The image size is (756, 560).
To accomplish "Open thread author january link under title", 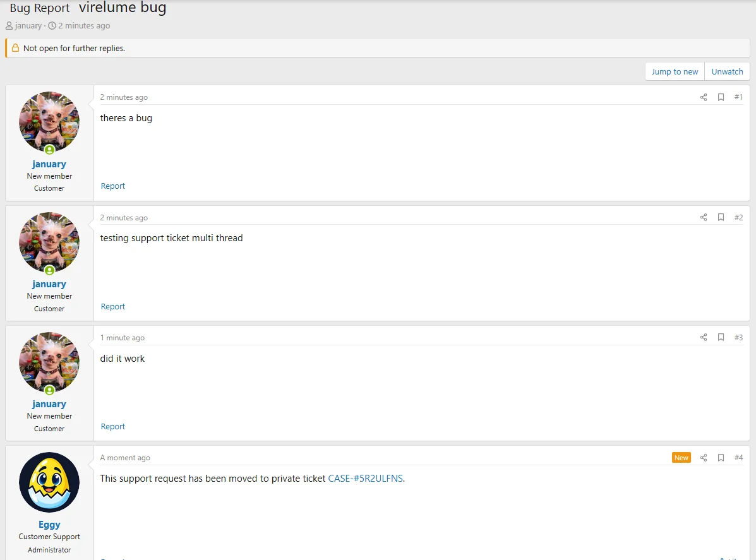I will click(28, 25).
